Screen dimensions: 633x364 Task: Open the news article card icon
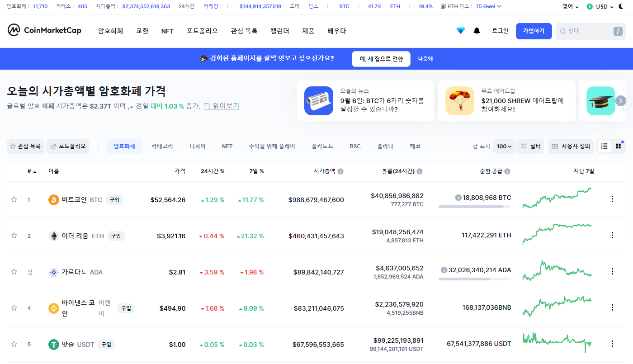[x=319, y=101]
